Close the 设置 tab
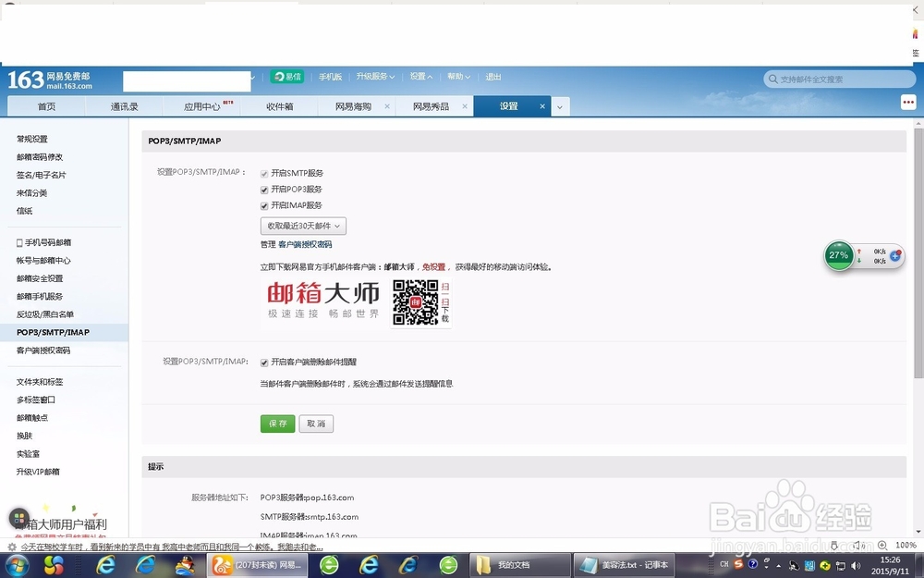 542,106
